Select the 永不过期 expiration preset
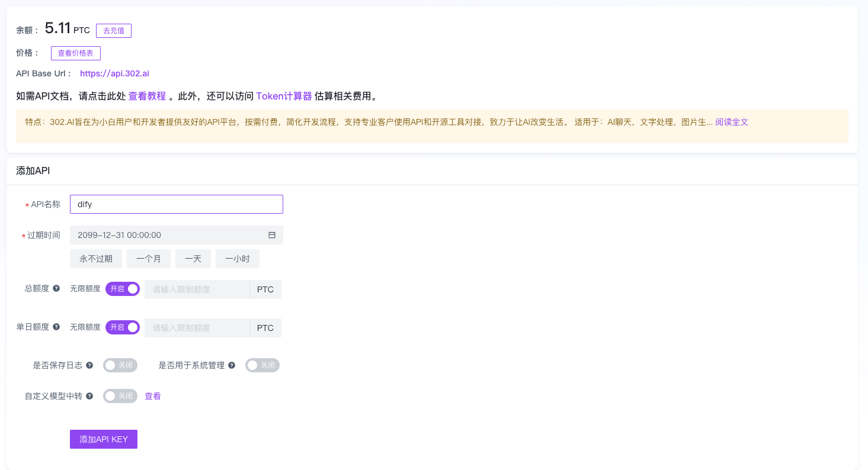The image size is (868, 470). coord(96,259)
